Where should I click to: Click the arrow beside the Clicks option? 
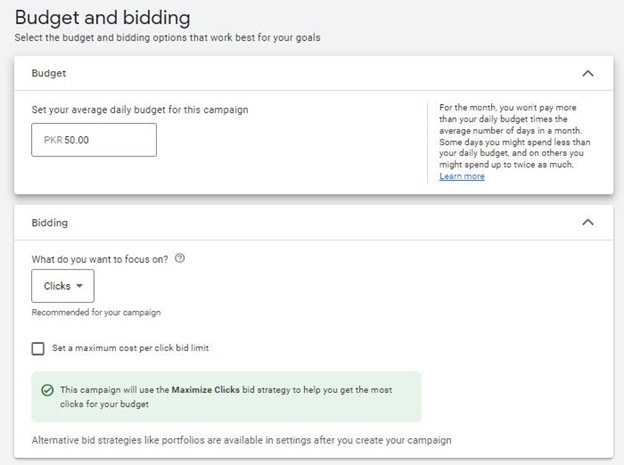(80, 286)
